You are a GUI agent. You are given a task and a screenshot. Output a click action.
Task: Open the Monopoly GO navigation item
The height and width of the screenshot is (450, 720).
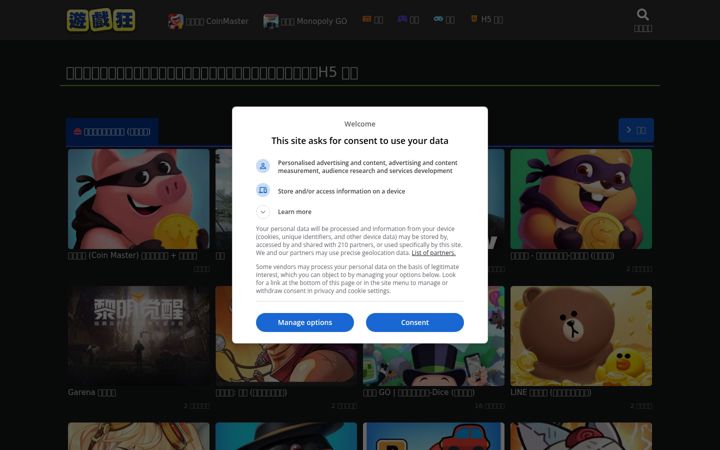[x=305, y=21]
